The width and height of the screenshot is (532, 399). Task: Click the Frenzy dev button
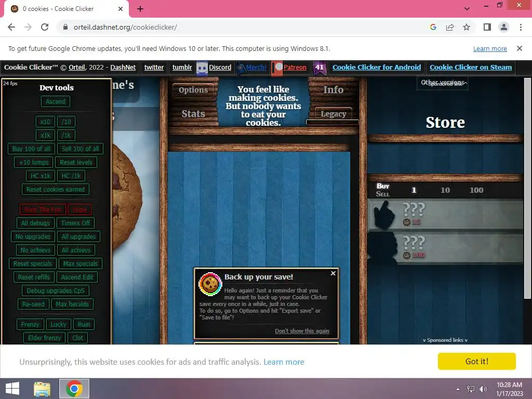point(30,324)
